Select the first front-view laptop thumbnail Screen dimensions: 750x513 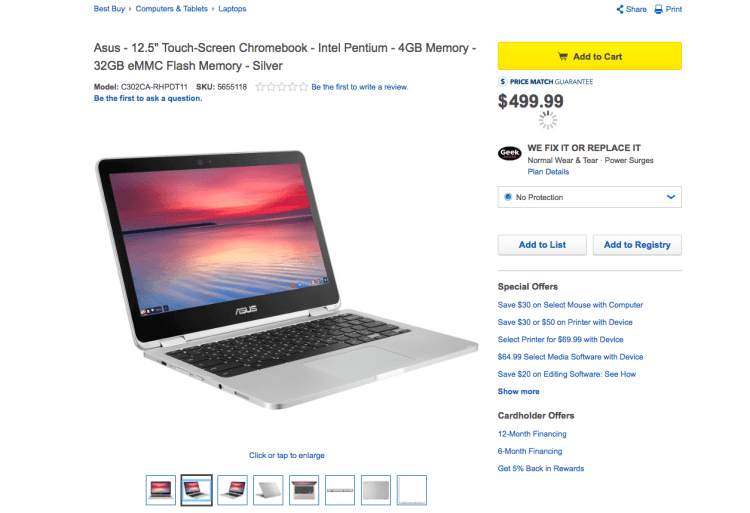[161, 490]
